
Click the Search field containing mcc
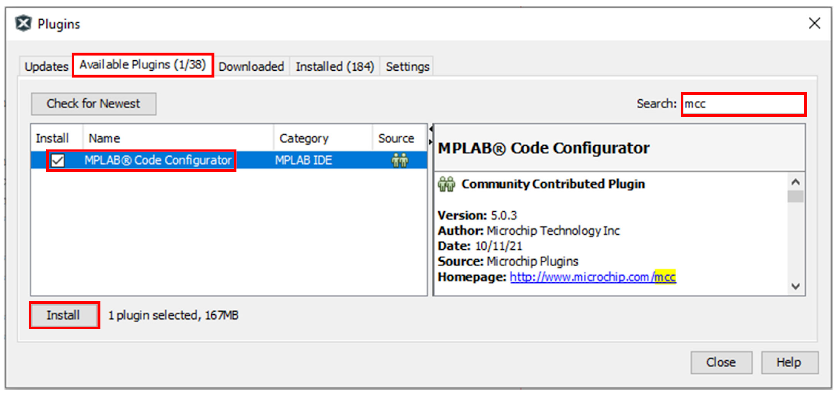(x=743, y=104)
